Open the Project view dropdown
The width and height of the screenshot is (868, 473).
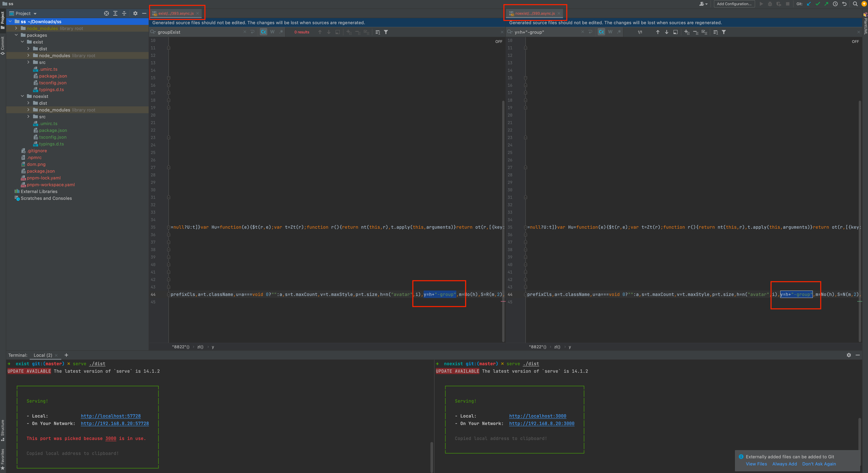35,14
